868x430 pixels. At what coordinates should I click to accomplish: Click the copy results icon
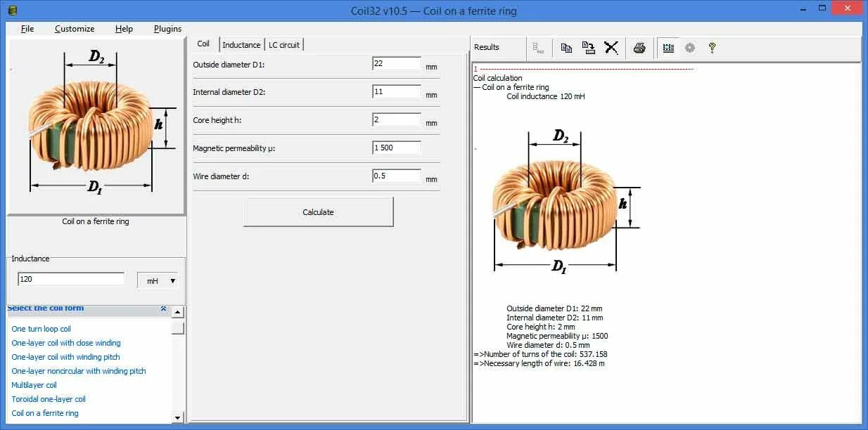pos(566,48)
